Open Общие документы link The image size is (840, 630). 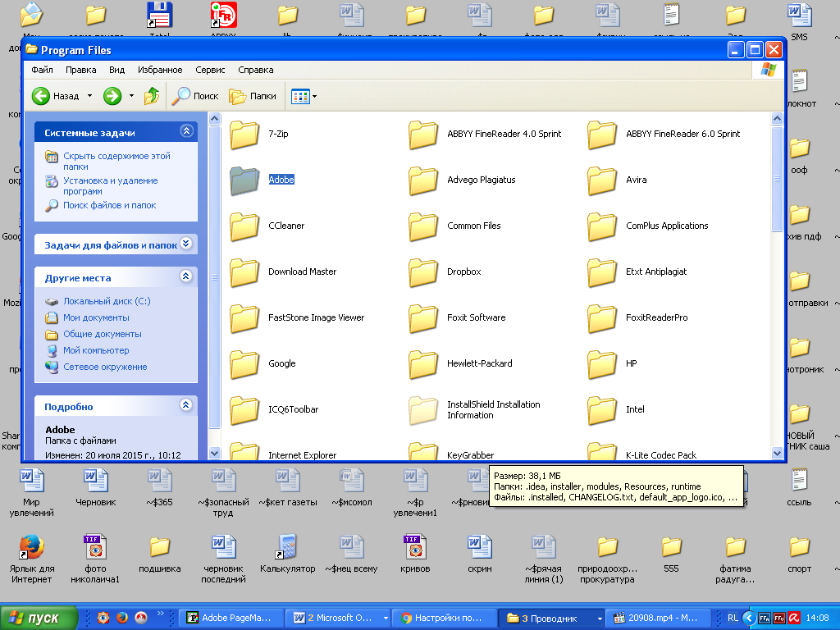point(103,334)
